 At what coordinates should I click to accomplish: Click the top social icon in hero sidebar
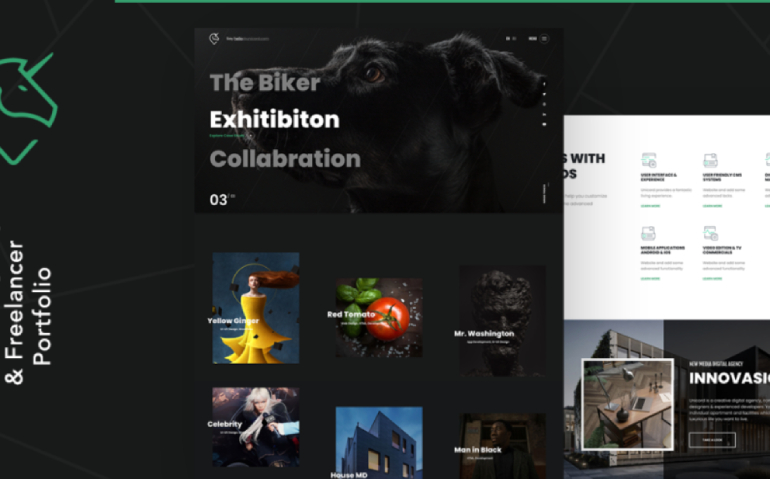544,85
